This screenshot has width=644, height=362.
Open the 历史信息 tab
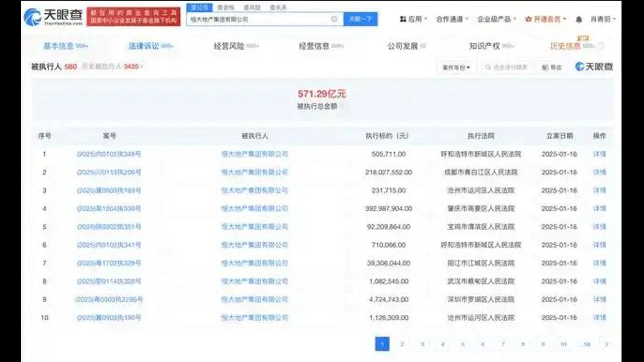pos(573,46)
